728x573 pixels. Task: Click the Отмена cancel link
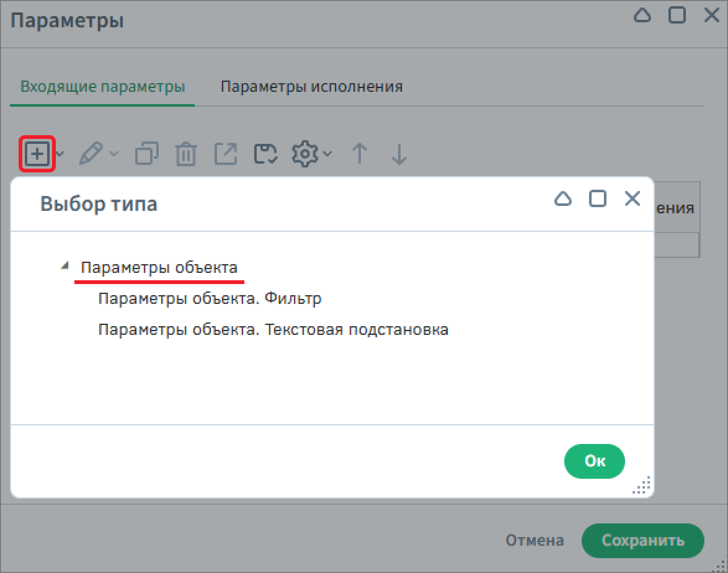(x=535, y=540)
